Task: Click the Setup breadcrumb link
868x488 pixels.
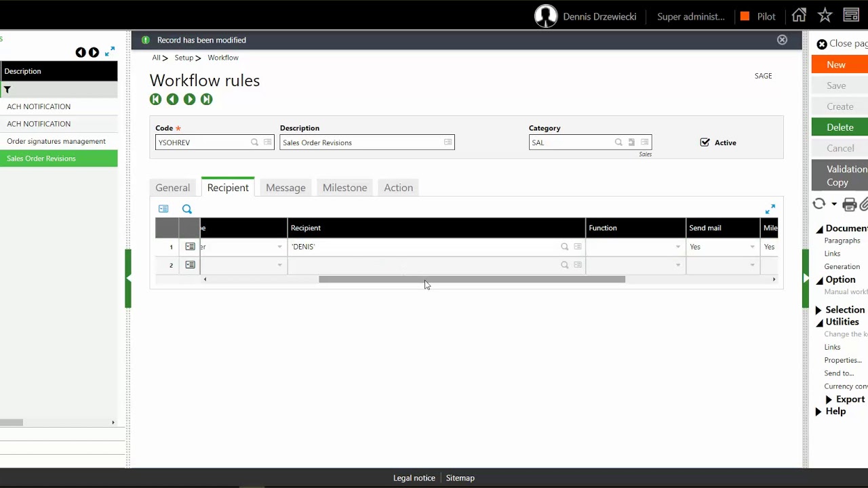Action: [184, 58]
